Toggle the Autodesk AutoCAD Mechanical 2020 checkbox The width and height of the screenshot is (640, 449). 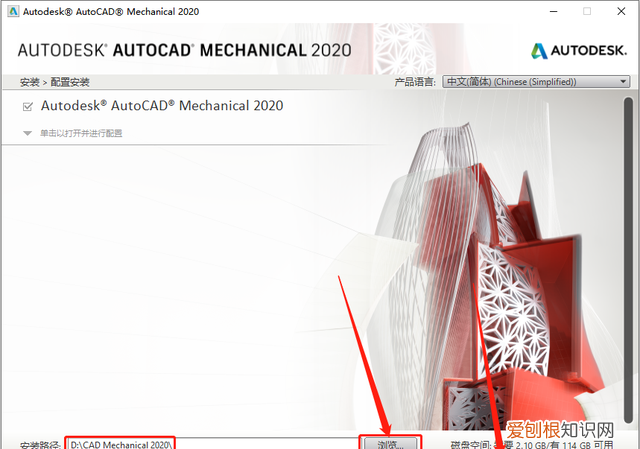tap(28, 107)
